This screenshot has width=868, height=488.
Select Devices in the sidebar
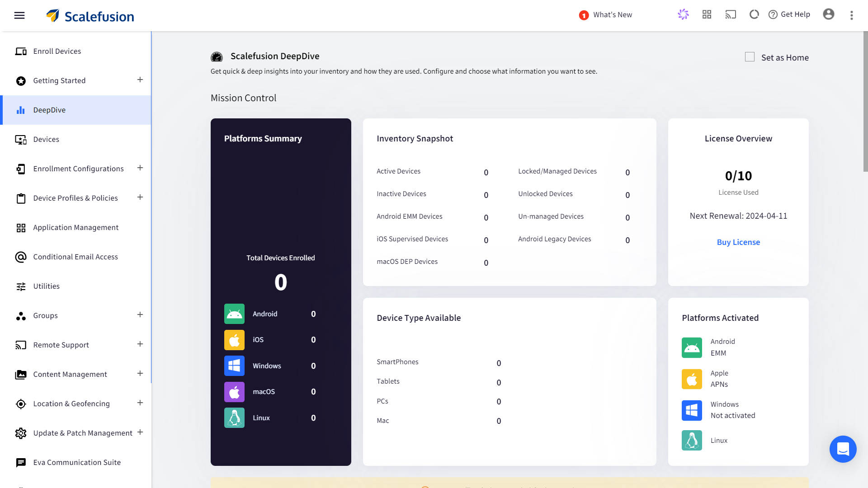(46, 139)
